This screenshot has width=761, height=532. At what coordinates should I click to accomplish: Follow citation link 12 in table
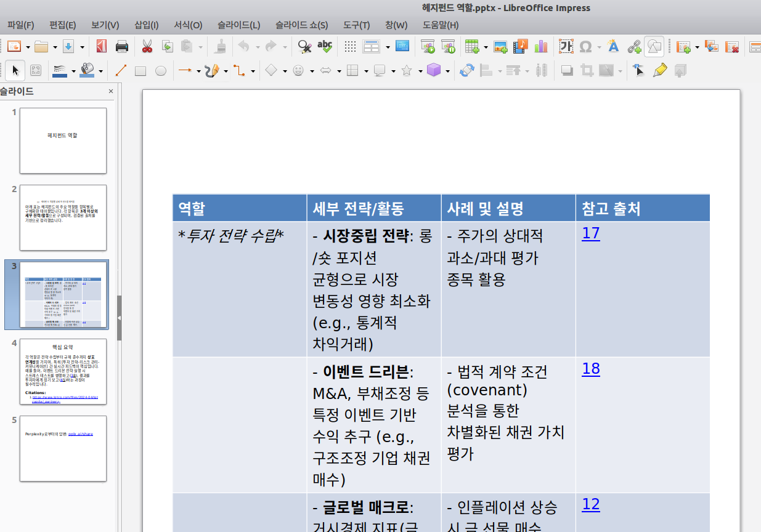pos(591,505)
